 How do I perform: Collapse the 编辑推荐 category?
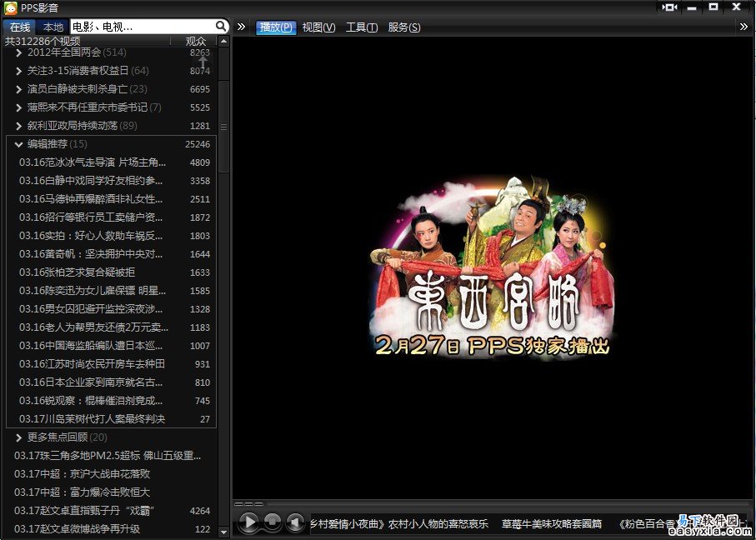[19, 144]
